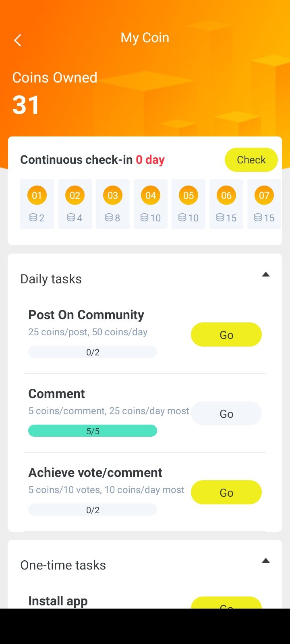Open the Install app task title

58,601
